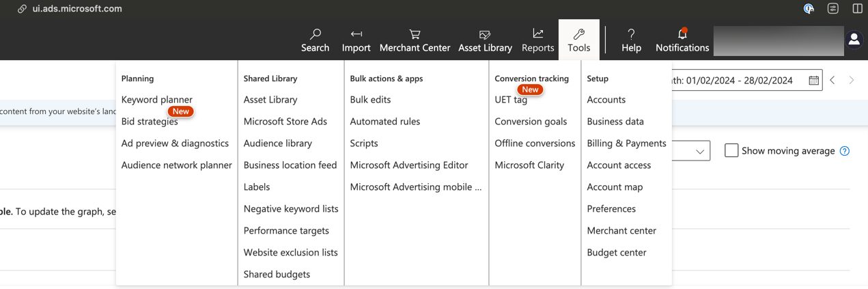Click the user profile avatar icon
868x289 pixels.
[x=854, y=40]
